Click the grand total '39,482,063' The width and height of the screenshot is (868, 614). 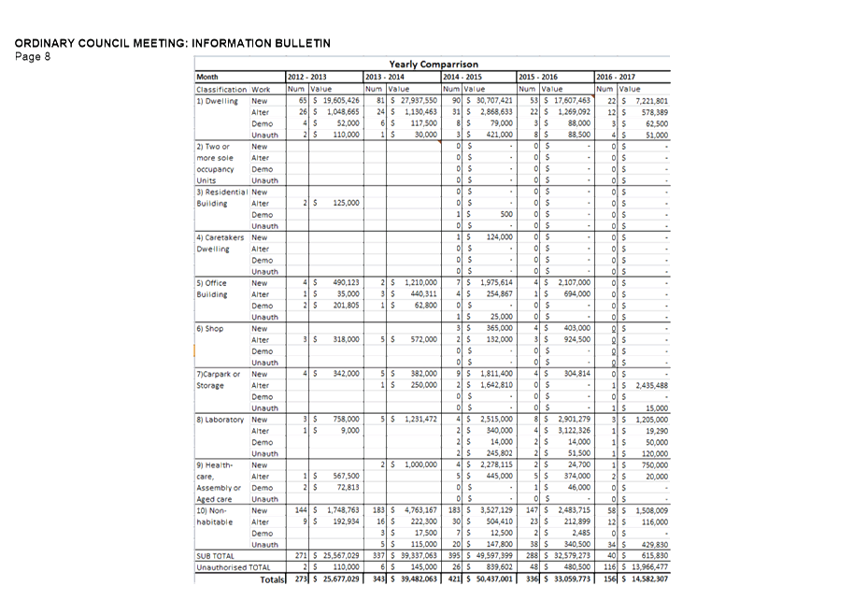click(x=420, y=579)
